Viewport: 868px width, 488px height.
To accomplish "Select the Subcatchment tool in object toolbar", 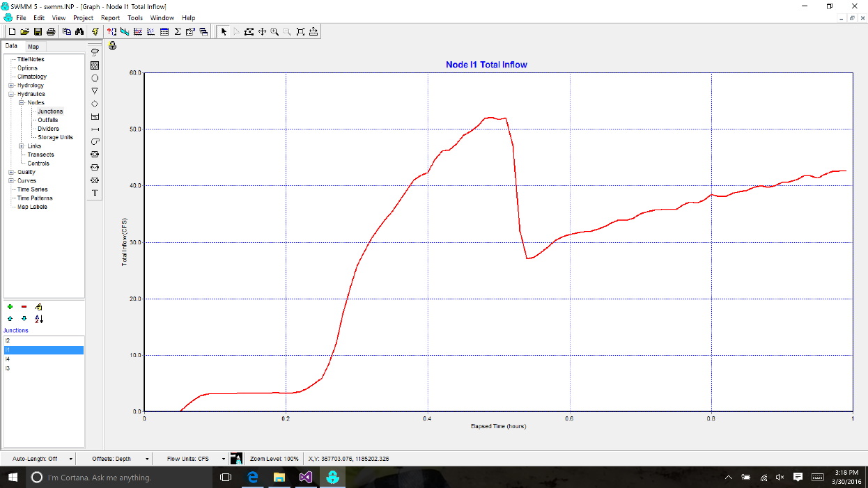I will point(95,65).
